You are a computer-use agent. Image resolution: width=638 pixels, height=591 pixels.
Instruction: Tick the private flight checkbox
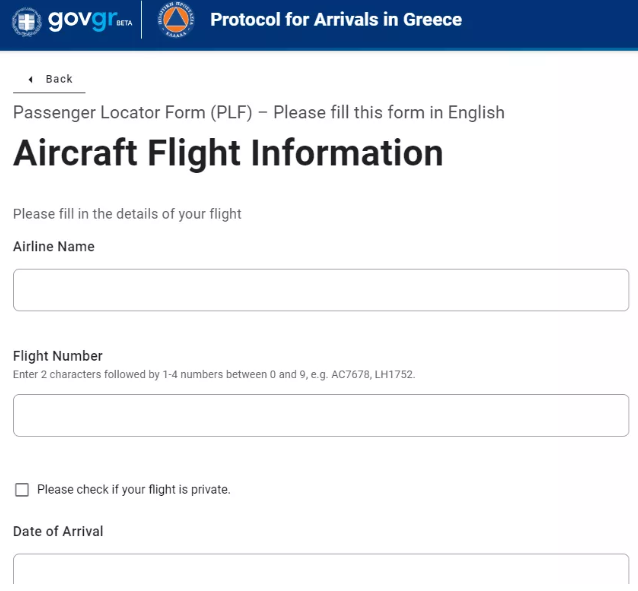22,490
